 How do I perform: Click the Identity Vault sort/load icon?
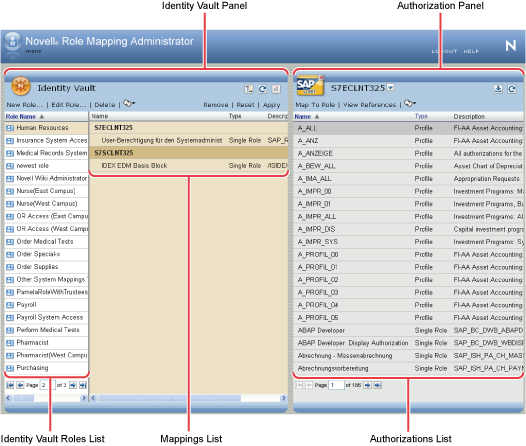click(x=249, y=89)
